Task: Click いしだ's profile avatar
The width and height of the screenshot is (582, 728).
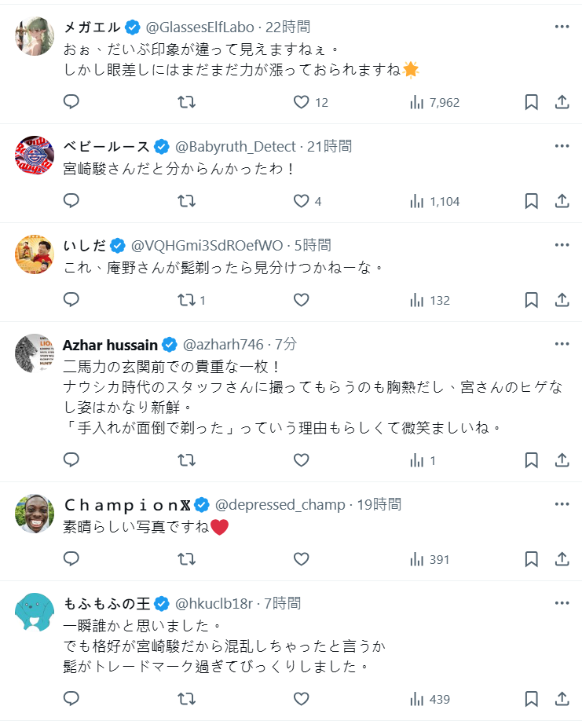Action: click(35, 254)
